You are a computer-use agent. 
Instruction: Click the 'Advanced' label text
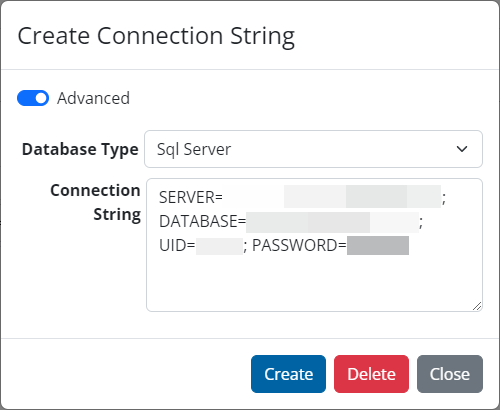point(93,98)
